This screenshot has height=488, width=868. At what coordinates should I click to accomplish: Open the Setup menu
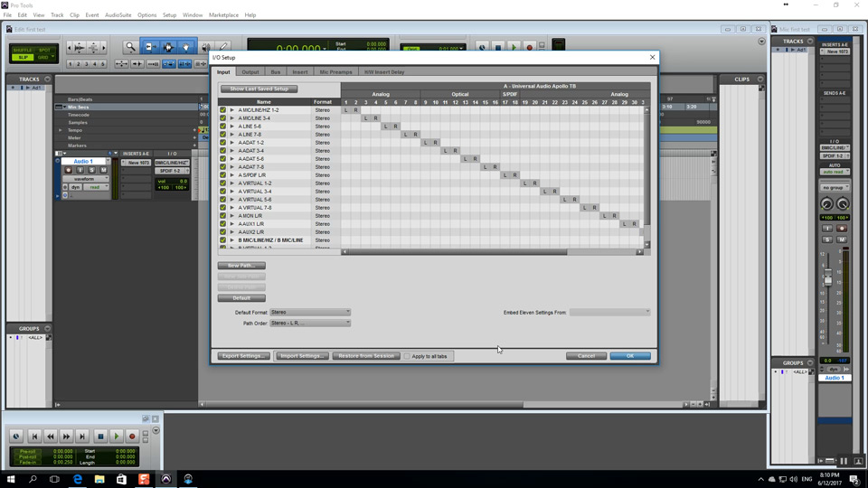[169, 15]
